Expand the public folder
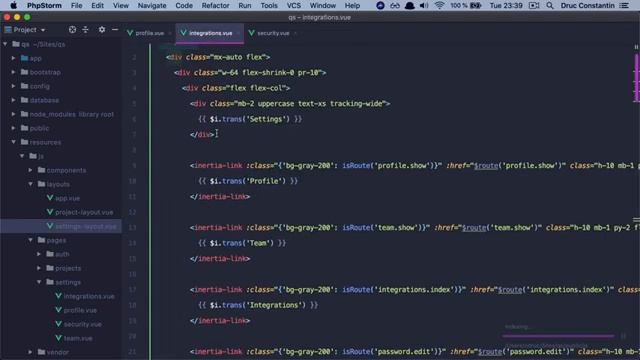The height and width of the screenshot is (360, 640). (13, 128)
